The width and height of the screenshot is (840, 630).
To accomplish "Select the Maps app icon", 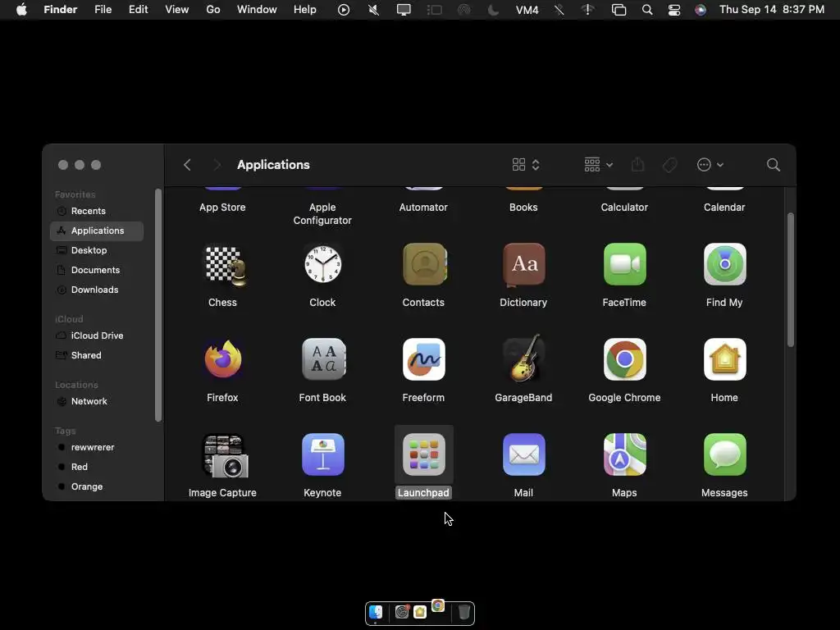I will point(624,454).
